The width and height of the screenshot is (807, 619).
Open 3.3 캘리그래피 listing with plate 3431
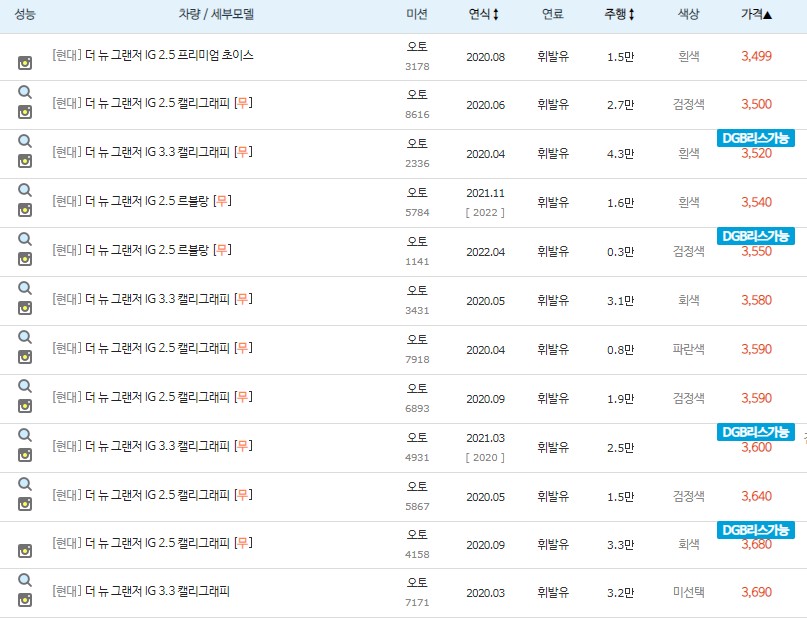pos(152,299)
